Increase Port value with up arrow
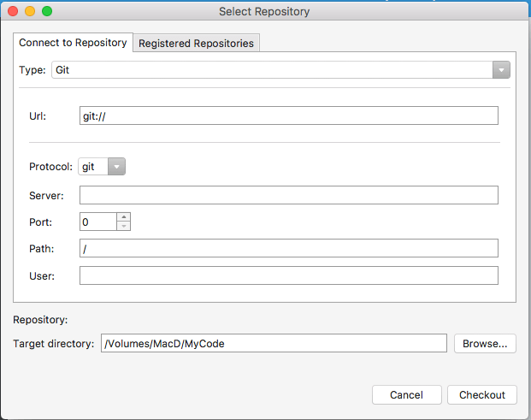 coord(124,217)
